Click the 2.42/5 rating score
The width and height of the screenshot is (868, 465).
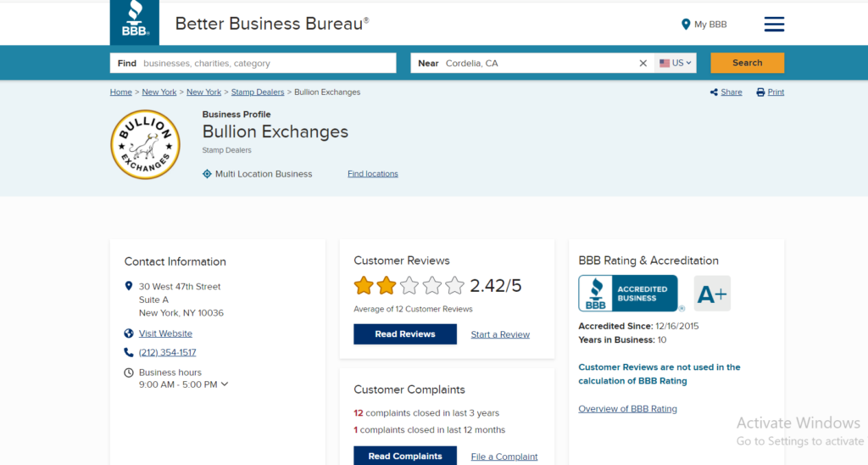click(496, 285)
